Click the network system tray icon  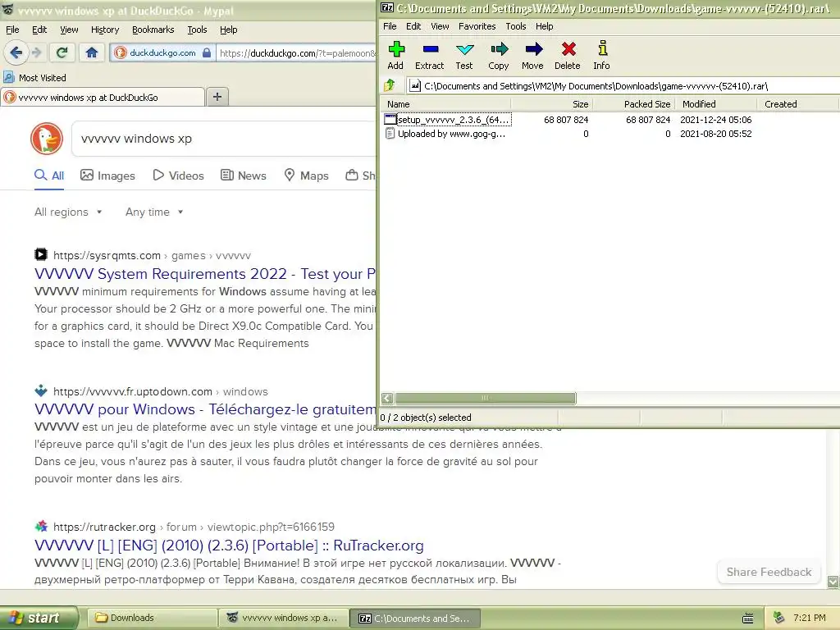click(x=779, y=619)
